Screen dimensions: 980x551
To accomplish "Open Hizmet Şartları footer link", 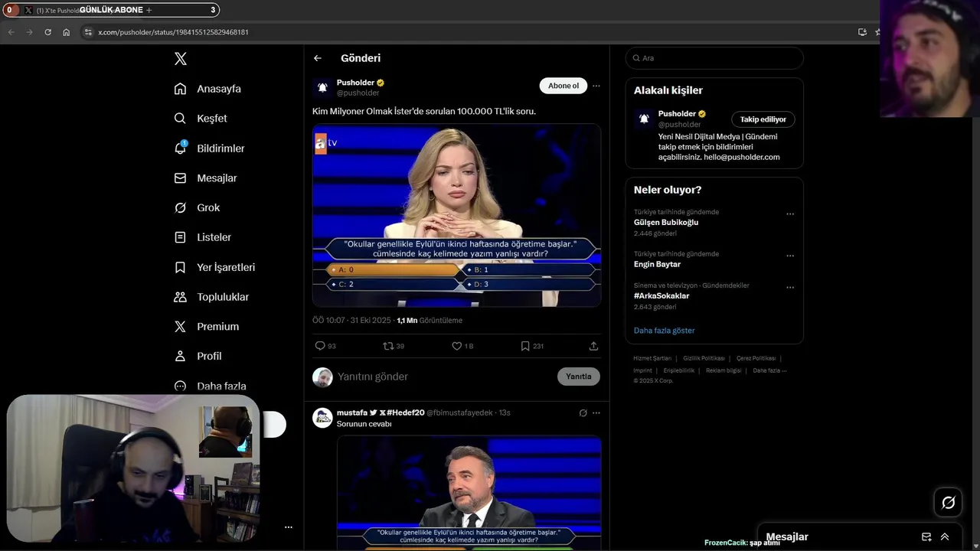I will tap(652, 358).
